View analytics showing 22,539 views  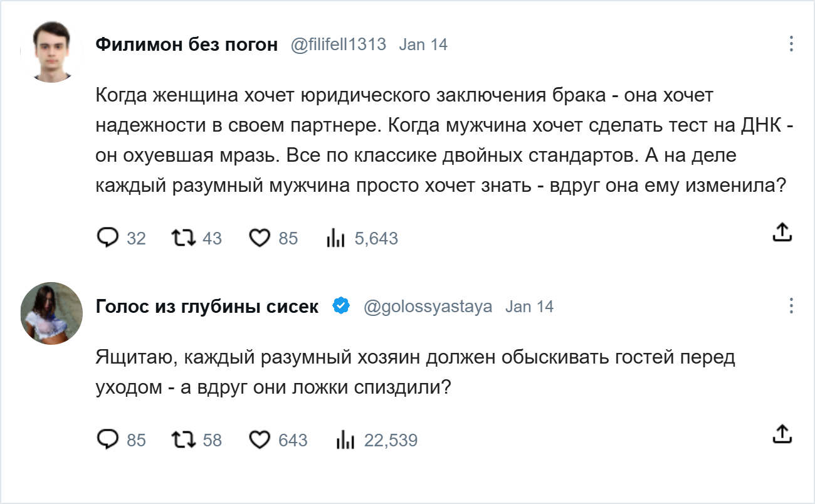pos(346,439)
